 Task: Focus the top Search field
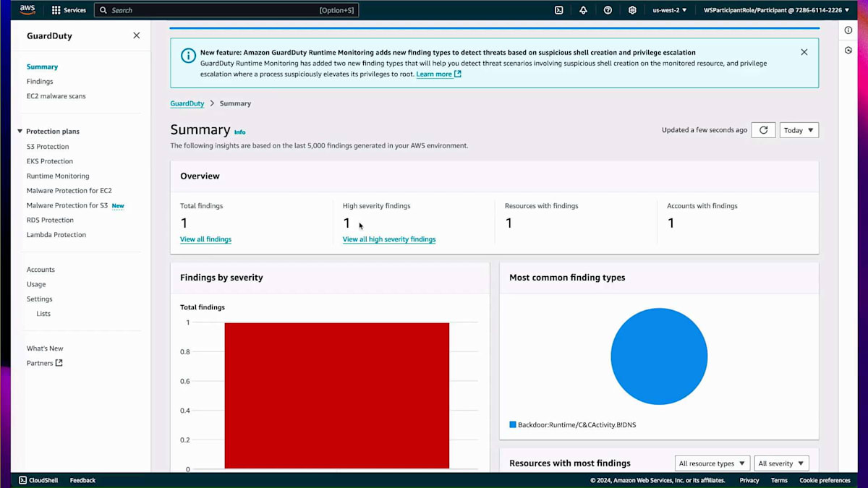(x=226, y=10)
